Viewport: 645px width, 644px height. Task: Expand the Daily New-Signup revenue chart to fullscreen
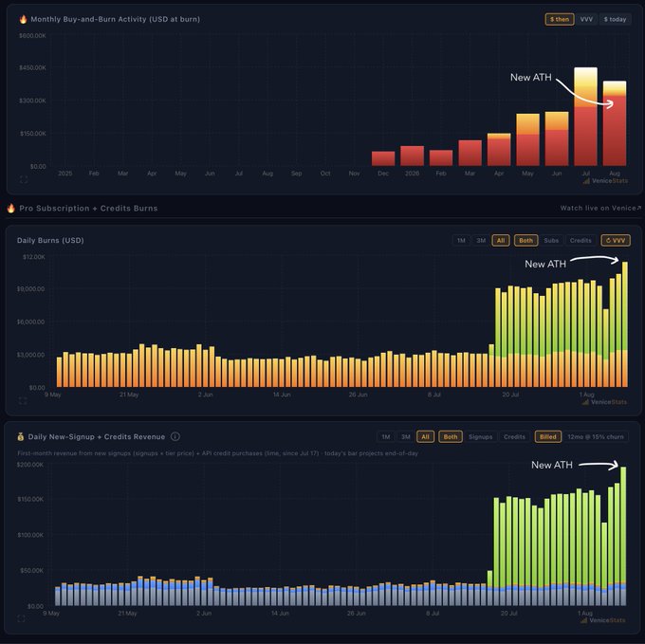point(22,618)
